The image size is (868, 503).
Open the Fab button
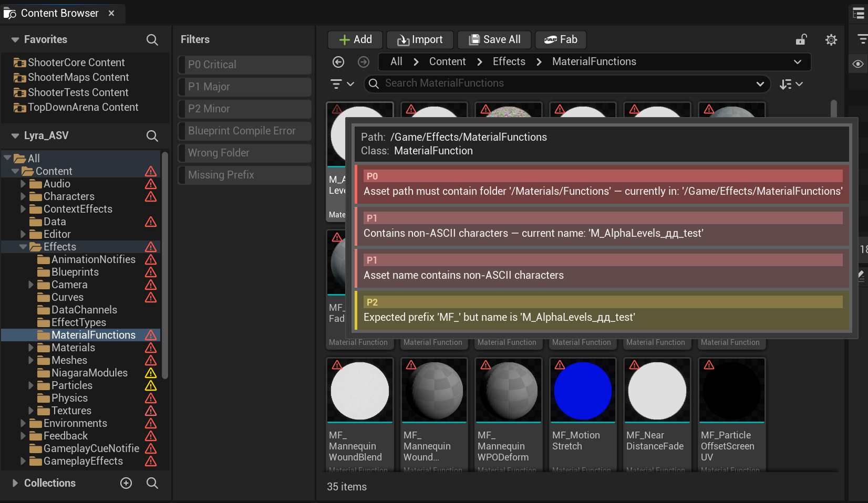point(561,40)
